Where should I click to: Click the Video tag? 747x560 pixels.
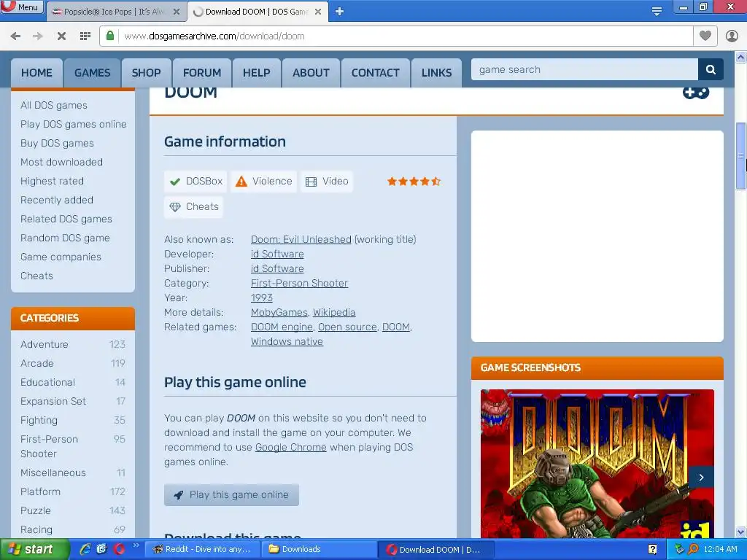[x=327, y=182]
